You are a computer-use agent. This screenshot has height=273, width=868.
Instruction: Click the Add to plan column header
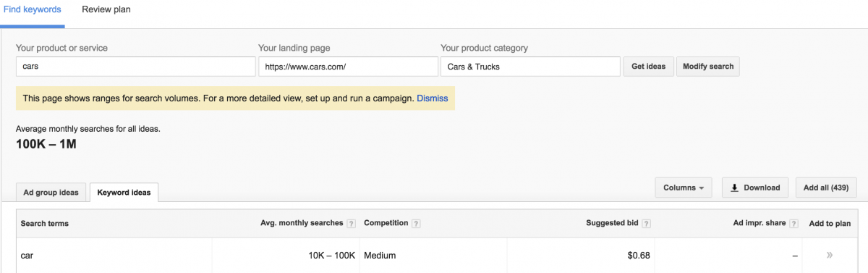point(830,224)
